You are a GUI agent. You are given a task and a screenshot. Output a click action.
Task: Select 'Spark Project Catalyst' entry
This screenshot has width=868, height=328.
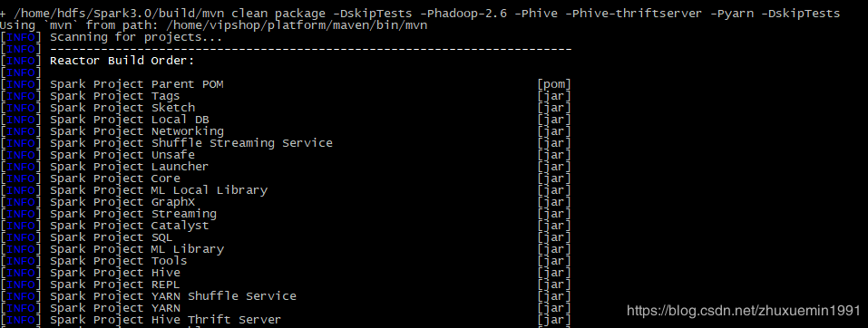(130, 226)
